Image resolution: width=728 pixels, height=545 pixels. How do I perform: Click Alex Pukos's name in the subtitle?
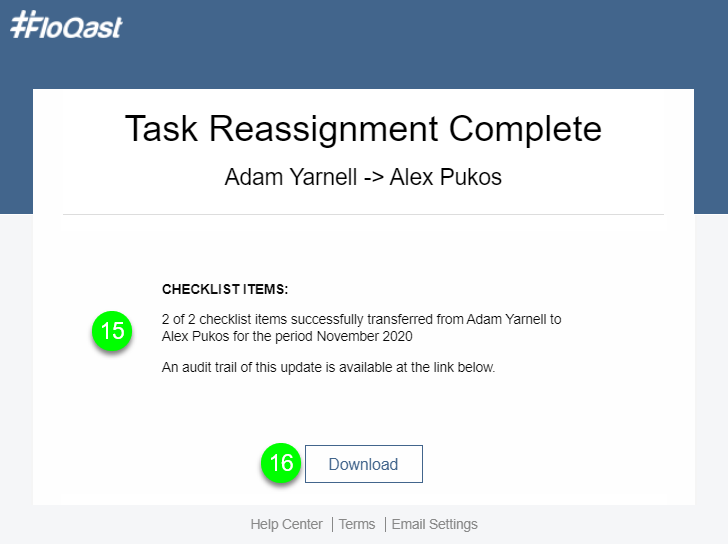tap(446, 178)
